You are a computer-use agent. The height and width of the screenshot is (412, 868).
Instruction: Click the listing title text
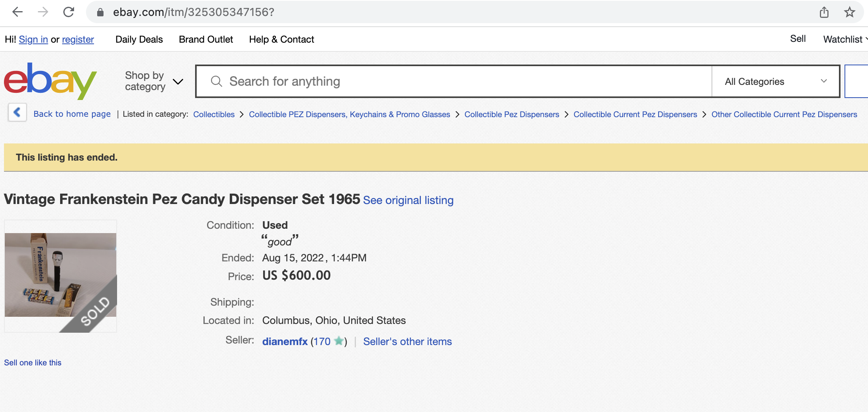182,199
